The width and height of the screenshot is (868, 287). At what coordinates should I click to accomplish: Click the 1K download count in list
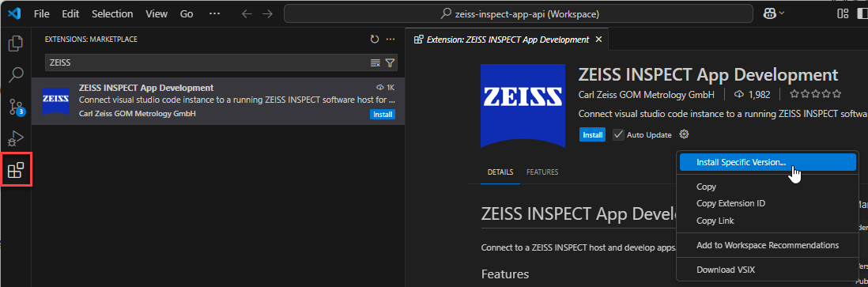[x=385, y=88]
